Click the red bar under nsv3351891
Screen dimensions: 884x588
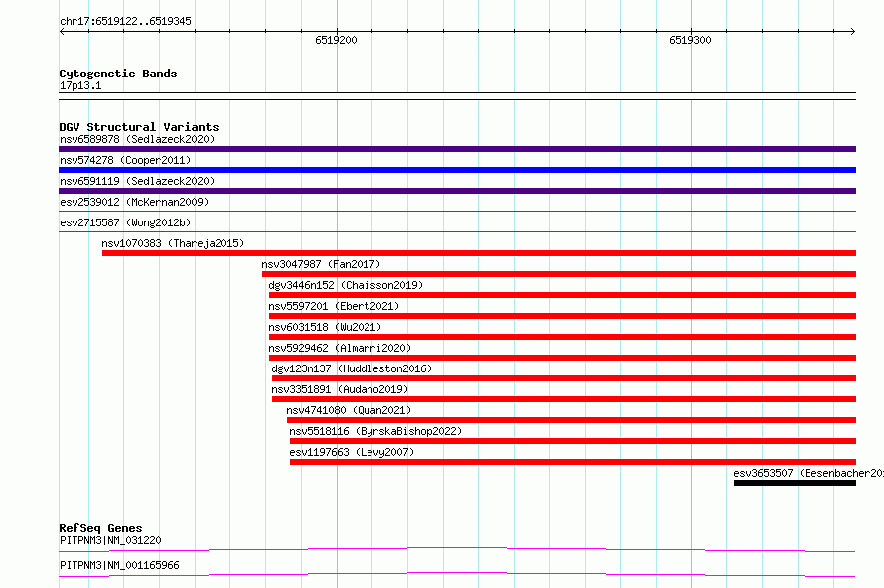click(x=564, y=399)
